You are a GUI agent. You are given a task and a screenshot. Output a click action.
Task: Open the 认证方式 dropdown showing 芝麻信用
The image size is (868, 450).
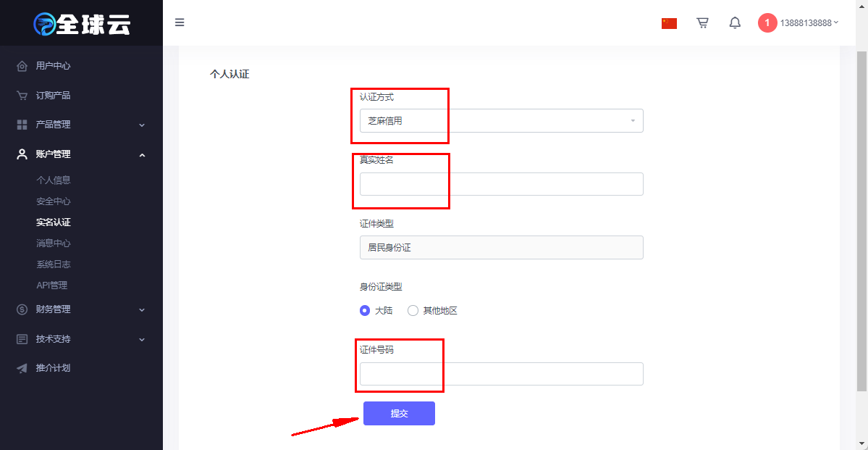pos(502,121)
